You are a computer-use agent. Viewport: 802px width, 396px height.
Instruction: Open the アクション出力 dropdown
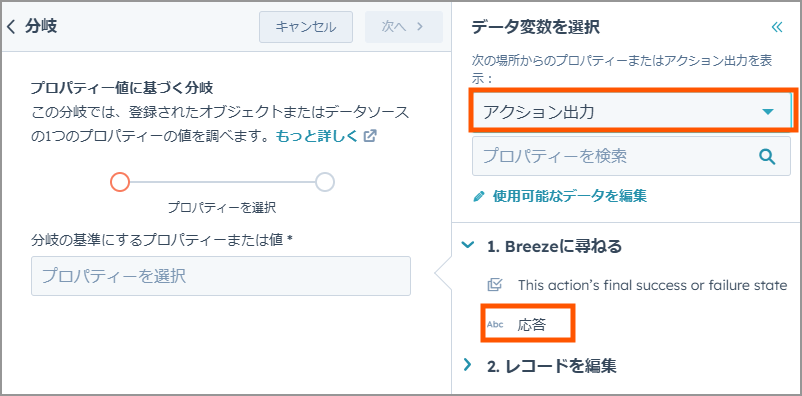(631, 112)
